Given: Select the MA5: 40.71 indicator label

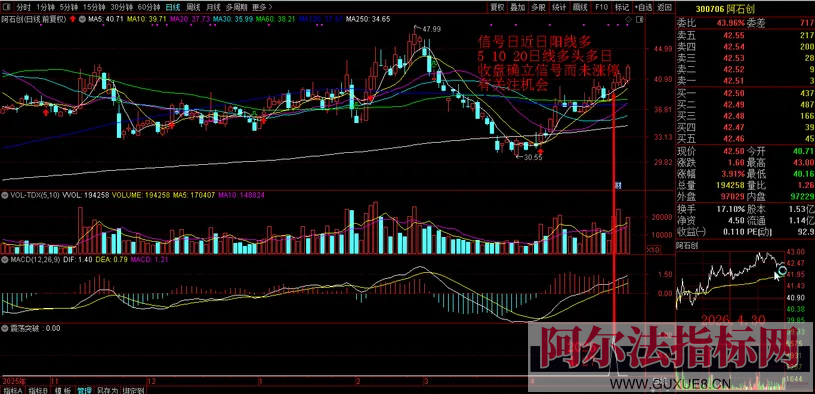Looking at the screenshot, I should (x=106, y=19).
